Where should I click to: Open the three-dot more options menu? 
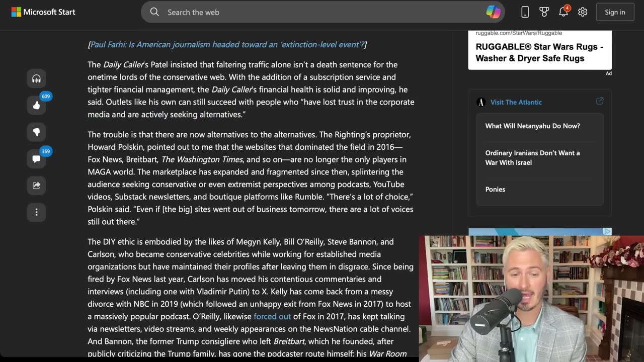pyautogui.click(x=36, y=212)
